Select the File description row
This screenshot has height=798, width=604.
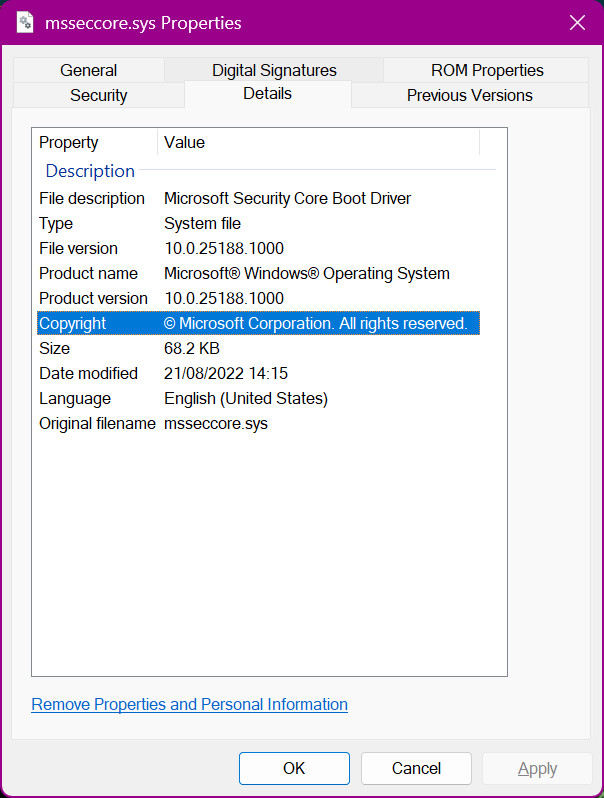[258, 198]
